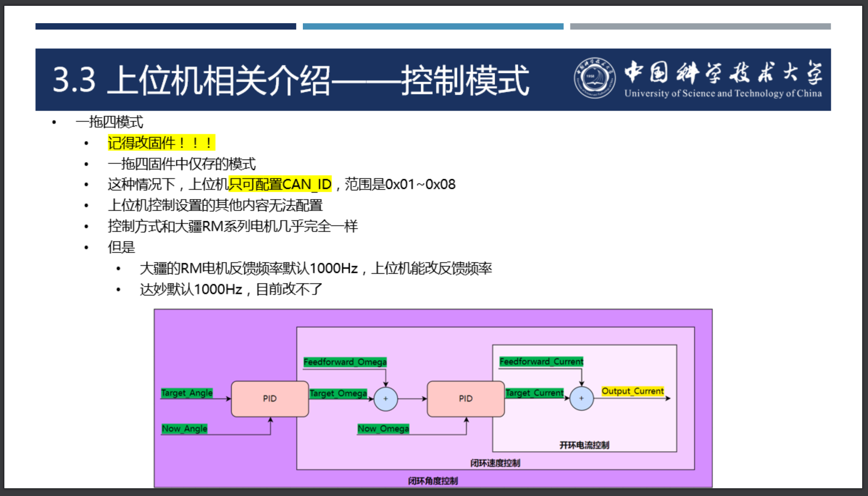Click the Target_Current green label
The image size is (868, 496).
tap(534, 393)
